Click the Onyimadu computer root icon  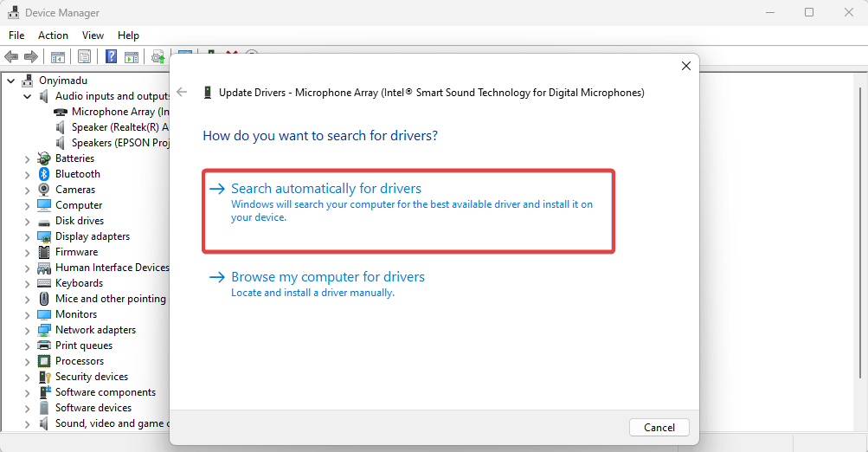click(27, 81)
